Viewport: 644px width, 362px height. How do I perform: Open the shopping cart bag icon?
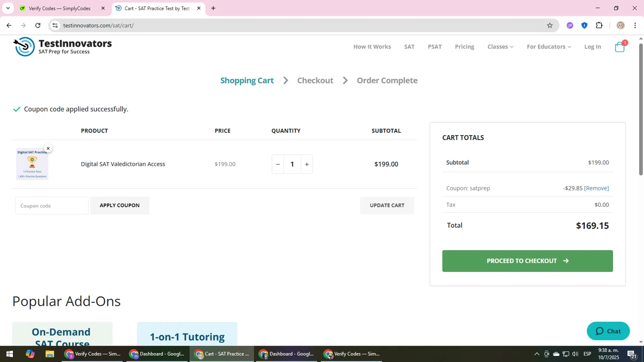(620, 47)
